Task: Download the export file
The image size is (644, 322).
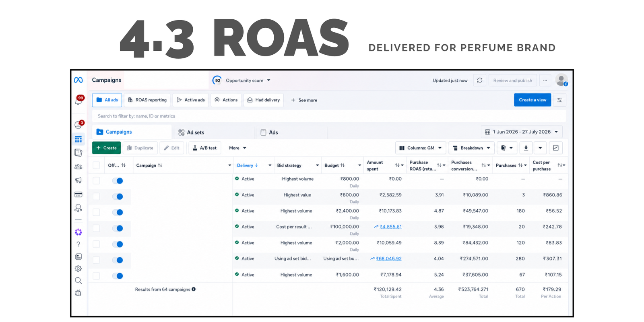Action: pyautogui.click(x=526, y=148)
